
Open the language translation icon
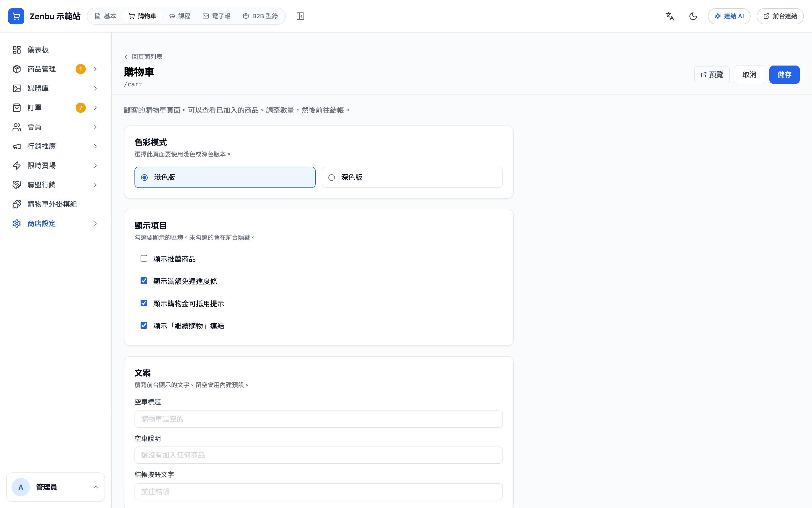tap(670, 16)
